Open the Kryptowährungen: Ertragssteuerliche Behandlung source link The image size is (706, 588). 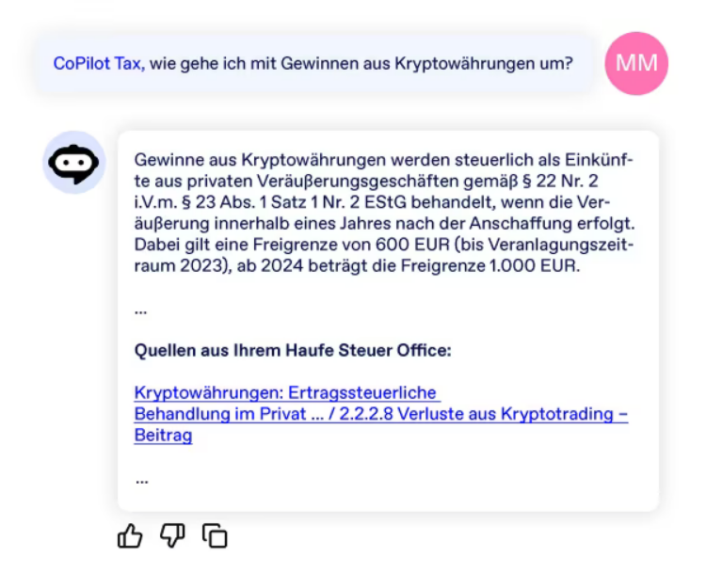point(381,414)
